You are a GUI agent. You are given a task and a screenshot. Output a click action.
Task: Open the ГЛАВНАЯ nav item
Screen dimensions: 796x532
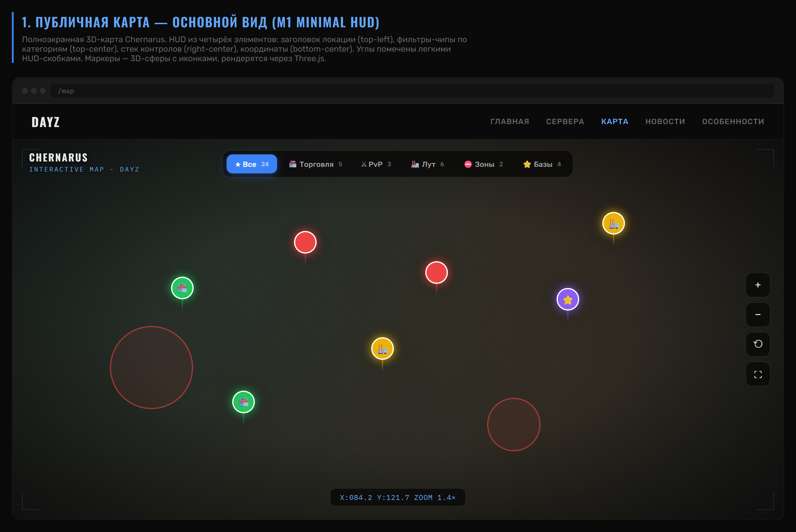coord(509,122)
